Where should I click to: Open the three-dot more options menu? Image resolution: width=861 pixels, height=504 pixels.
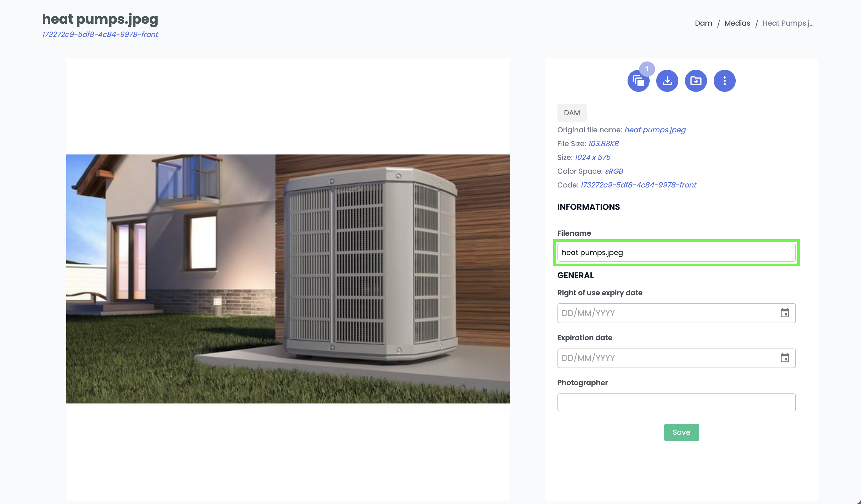click(724, 81)
